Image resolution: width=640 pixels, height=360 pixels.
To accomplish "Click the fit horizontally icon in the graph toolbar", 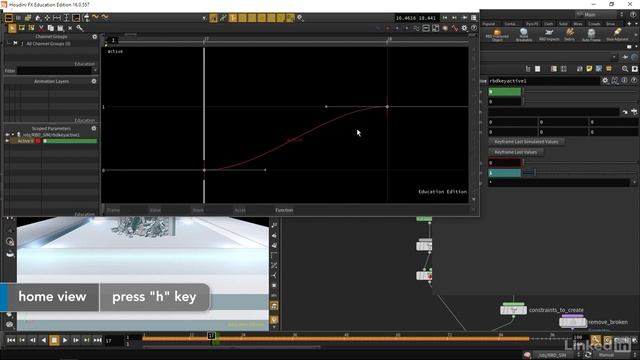I will (57, 18).
